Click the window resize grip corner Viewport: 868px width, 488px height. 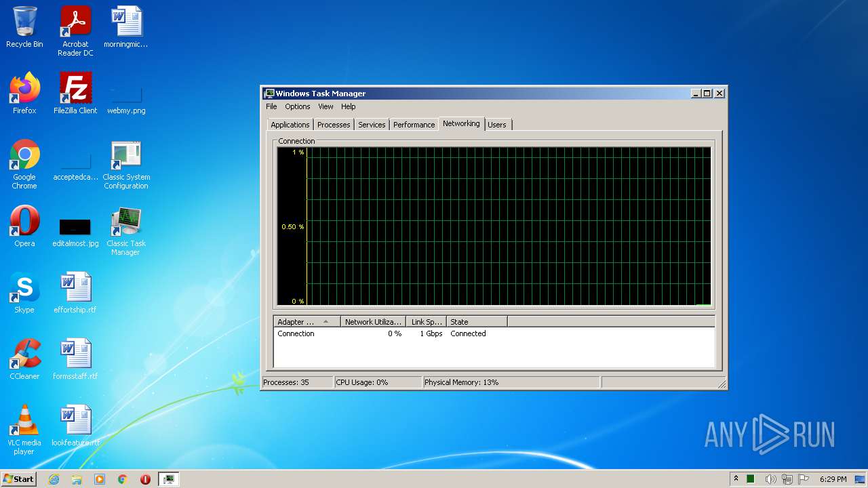[x=722, y=384]
